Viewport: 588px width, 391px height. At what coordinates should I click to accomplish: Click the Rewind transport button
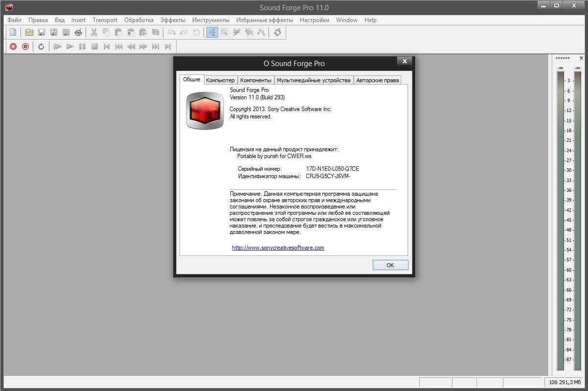coord(131,46)
